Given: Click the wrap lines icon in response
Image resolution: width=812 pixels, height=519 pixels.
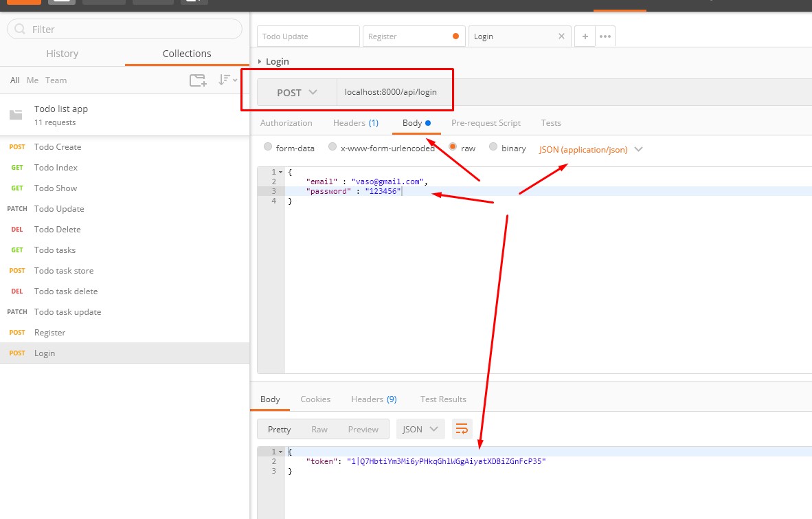Looking at the screenshot, I should click(x=462, y=429).
